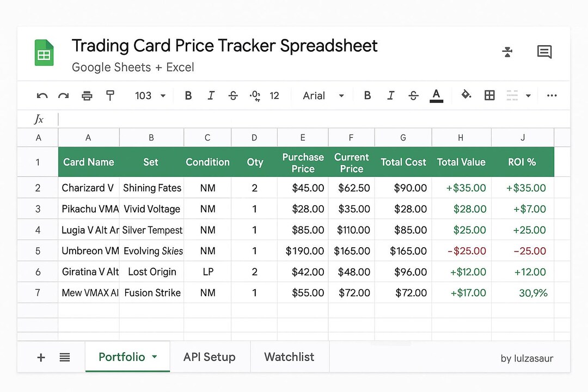
Task: Click the green Google Sheets logo icon
Action: click(44, 52)
